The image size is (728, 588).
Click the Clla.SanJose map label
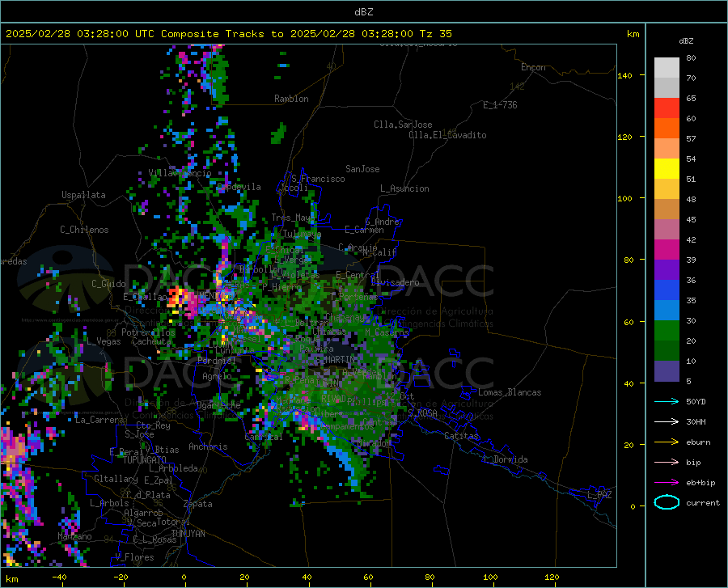(x=403, y=125)
